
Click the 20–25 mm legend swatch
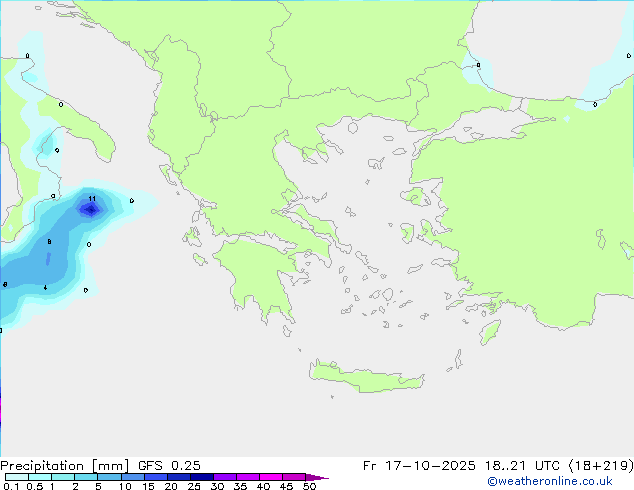pyautogui.click(x=178, y=477)
